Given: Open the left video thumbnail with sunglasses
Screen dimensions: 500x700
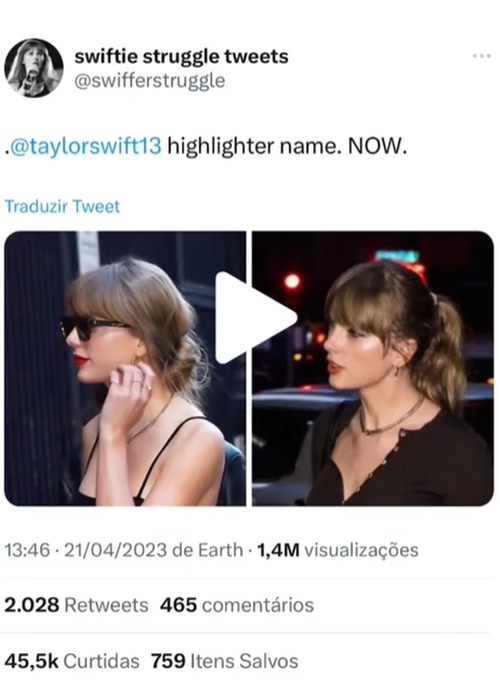Looking at the screenshot, I should (125, 369).
